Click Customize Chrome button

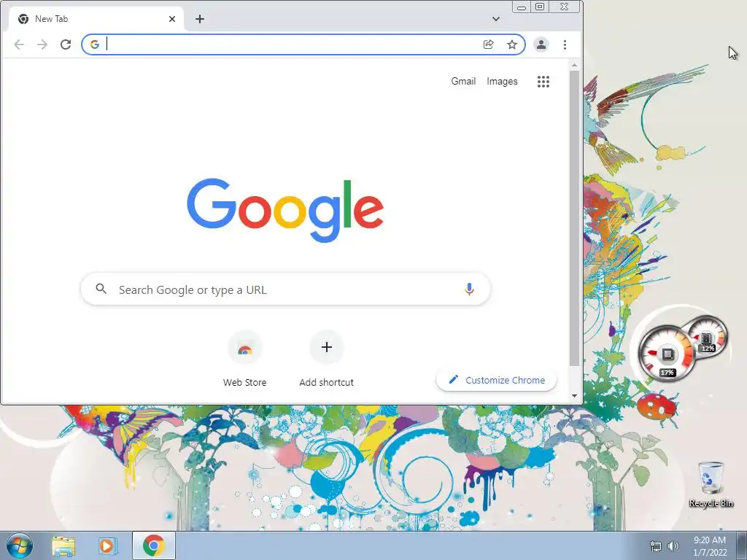(496, 380)
